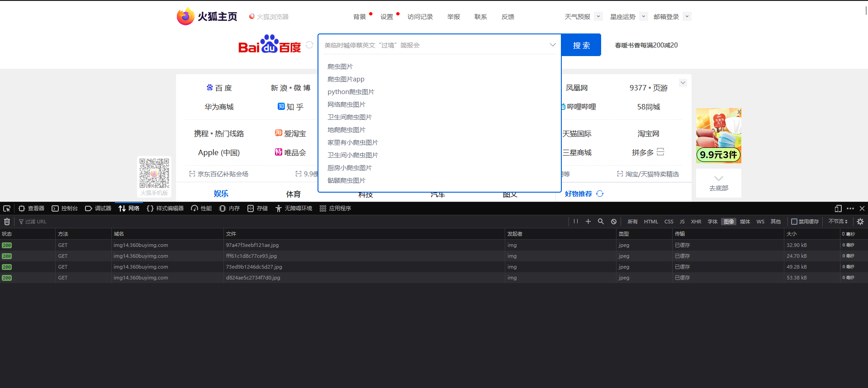
Task: Click the icon next to 拼多多
Action: coord(660,152)
